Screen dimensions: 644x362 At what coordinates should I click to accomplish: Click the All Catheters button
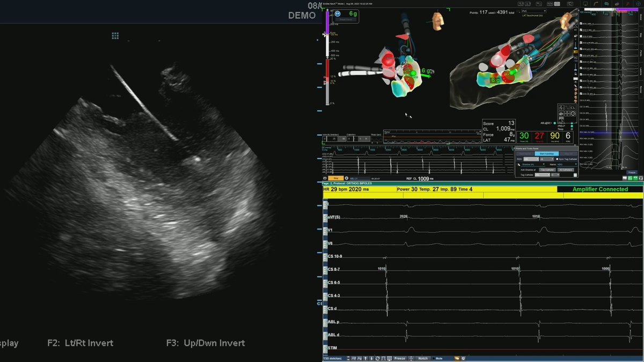tap(566, 169)
